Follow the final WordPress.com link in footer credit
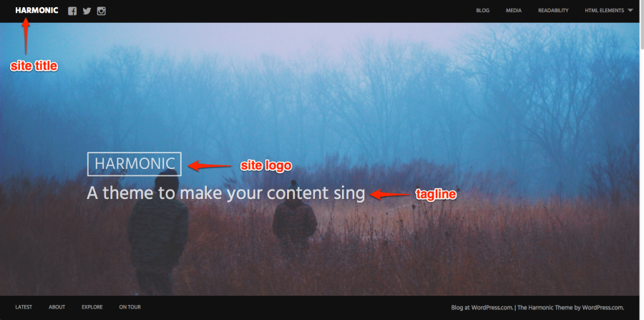Screen dimensions: 644x320 [603, 307]
